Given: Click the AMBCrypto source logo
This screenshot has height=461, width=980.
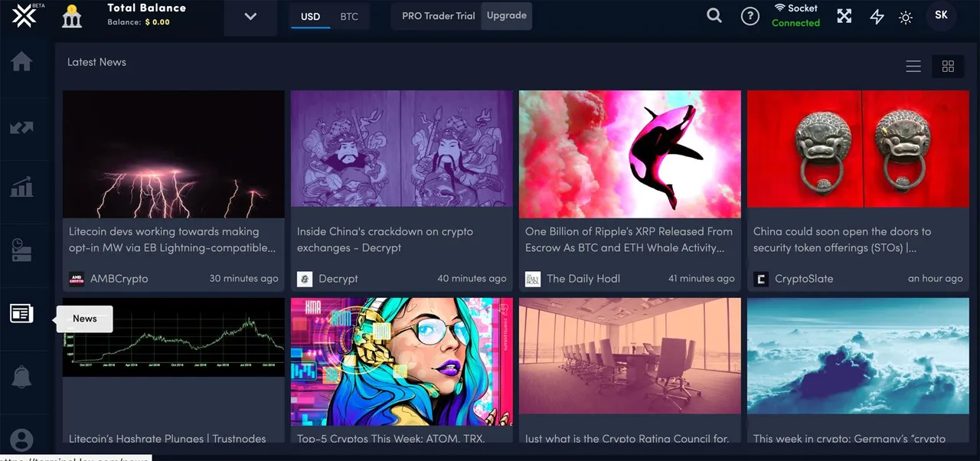Looking at the screenshot, I should (77, 279).
